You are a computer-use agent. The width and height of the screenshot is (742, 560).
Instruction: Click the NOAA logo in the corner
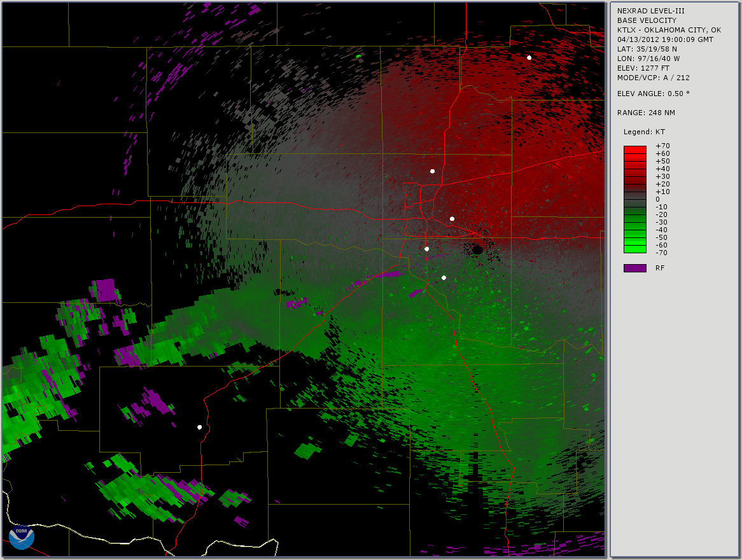point(22,538)
